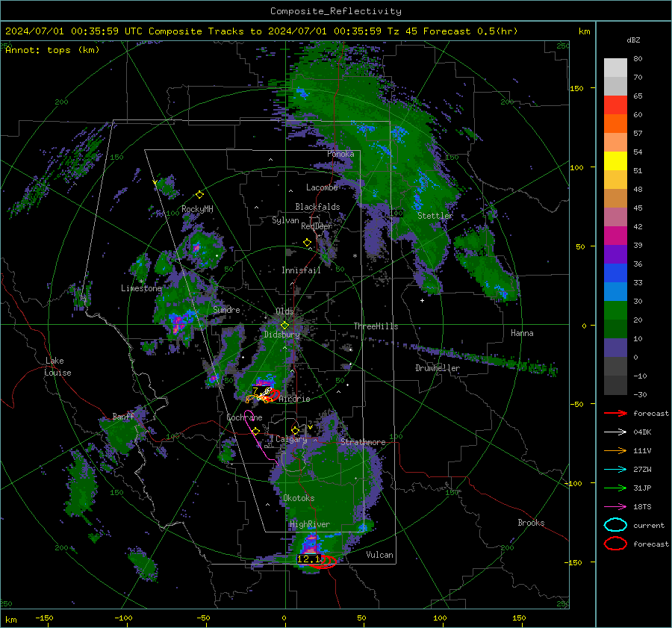Click the Innisfail city label

coord(301,270)
